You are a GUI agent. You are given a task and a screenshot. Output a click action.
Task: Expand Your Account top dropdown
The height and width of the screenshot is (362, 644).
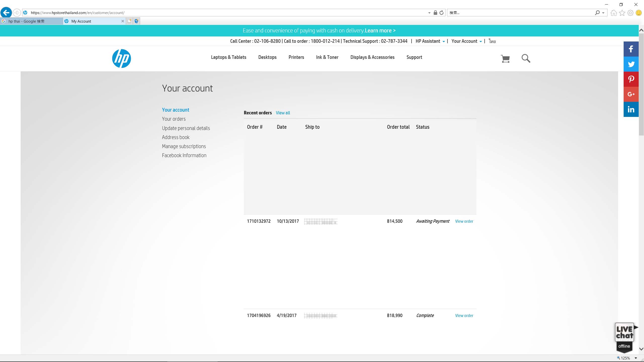click(467, 41)
